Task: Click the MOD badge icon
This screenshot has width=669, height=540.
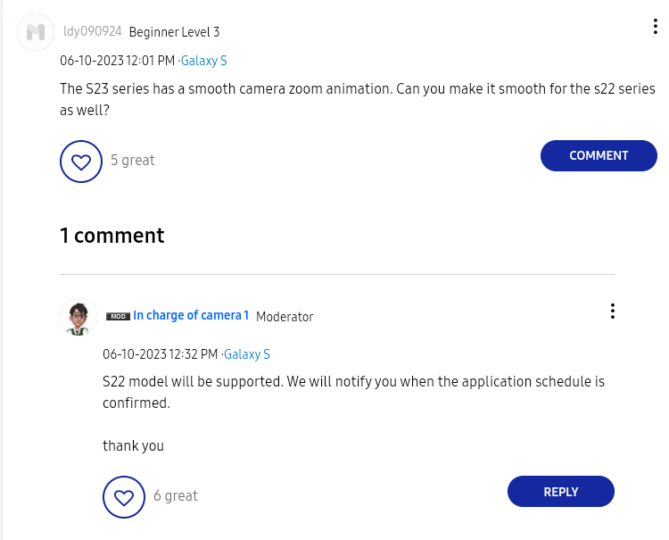Action: coord(118,316)
